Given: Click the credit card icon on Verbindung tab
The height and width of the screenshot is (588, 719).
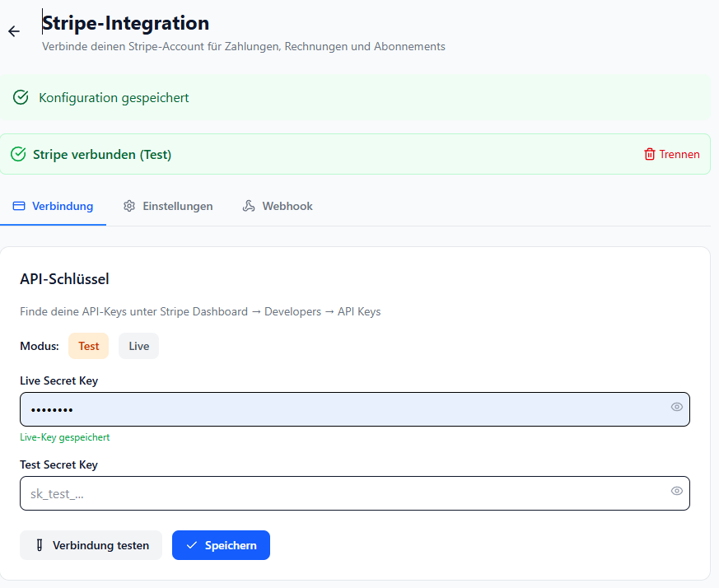Looking at the screenshot, I should coord(19,206).
